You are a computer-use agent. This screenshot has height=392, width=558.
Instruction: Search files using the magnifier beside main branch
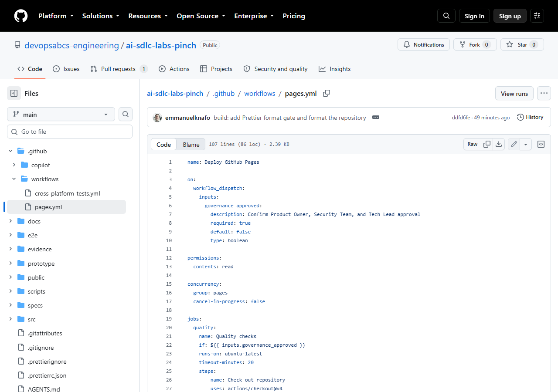(126, 114)
